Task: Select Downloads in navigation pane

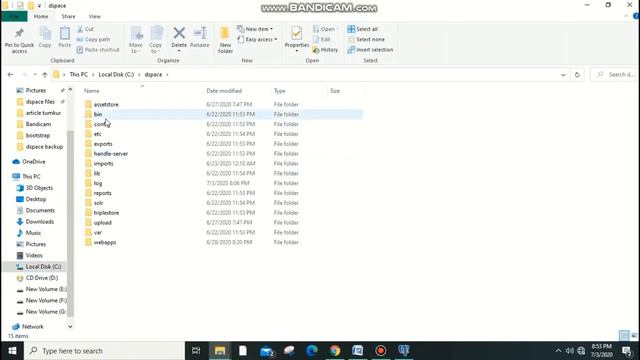Action: point(39,222)
